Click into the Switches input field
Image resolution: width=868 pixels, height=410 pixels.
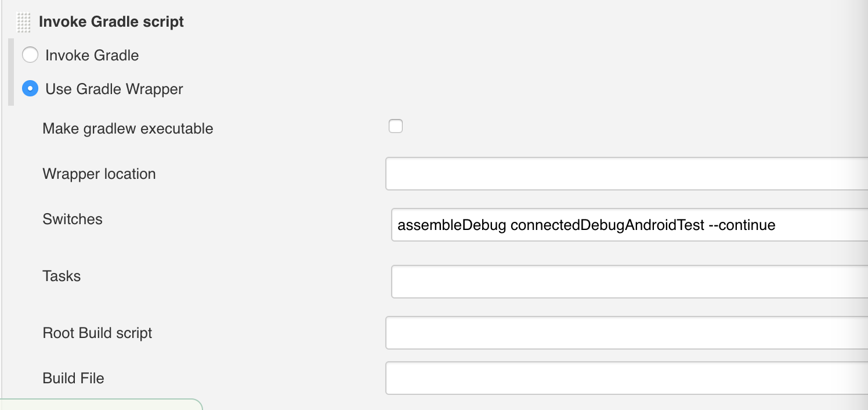(630, 225)
